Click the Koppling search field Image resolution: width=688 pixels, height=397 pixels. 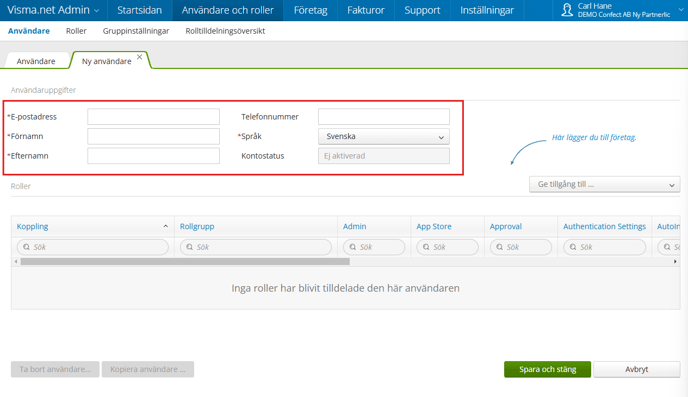tap(93, 247)
